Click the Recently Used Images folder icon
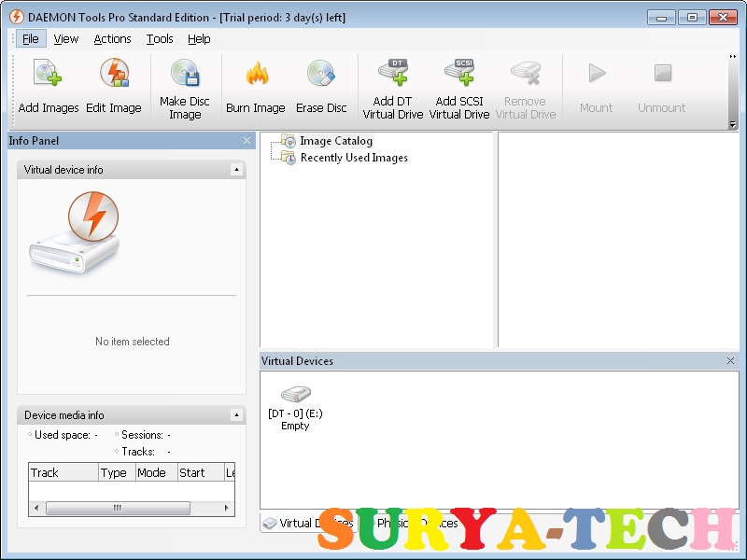This screenshot has width=747, height=560. pyautogui.click(x=289, y=157)
